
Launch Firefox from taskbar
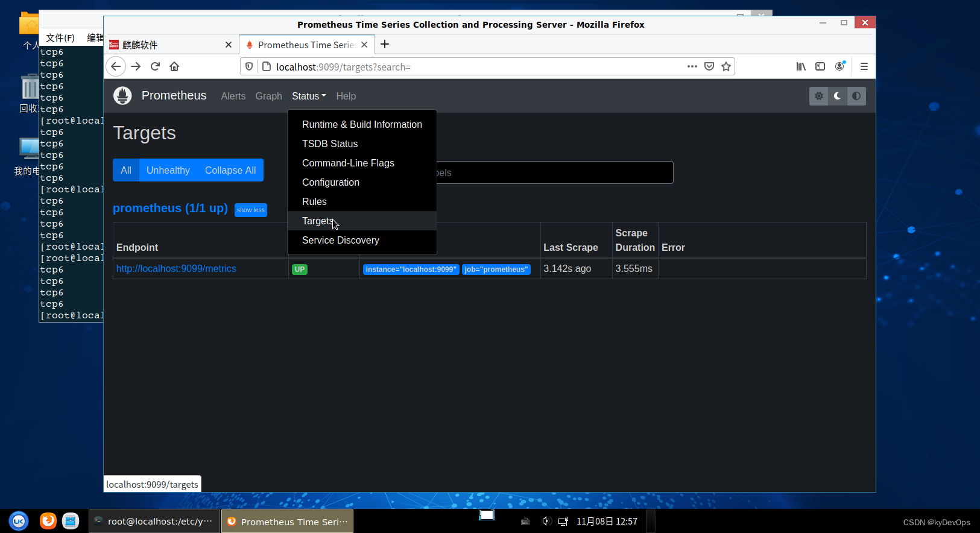(48, 521)
